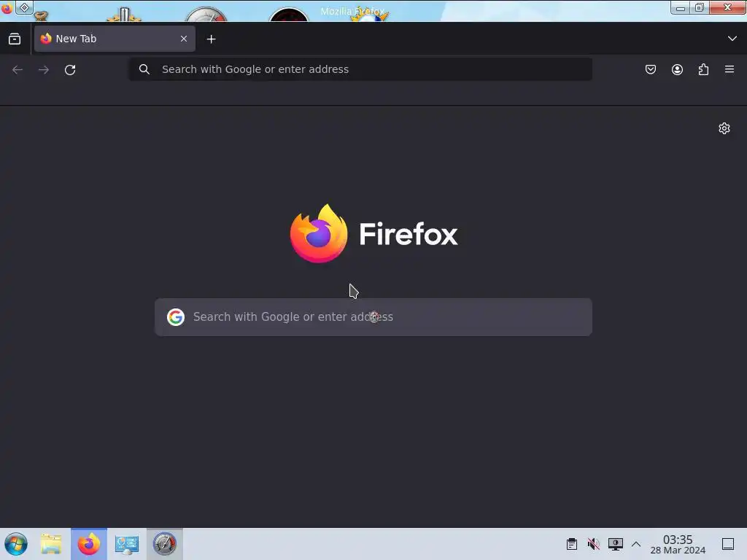Go back one page
Image resolution: width=747 pixels, height=560 pixels.
[18, 69]
